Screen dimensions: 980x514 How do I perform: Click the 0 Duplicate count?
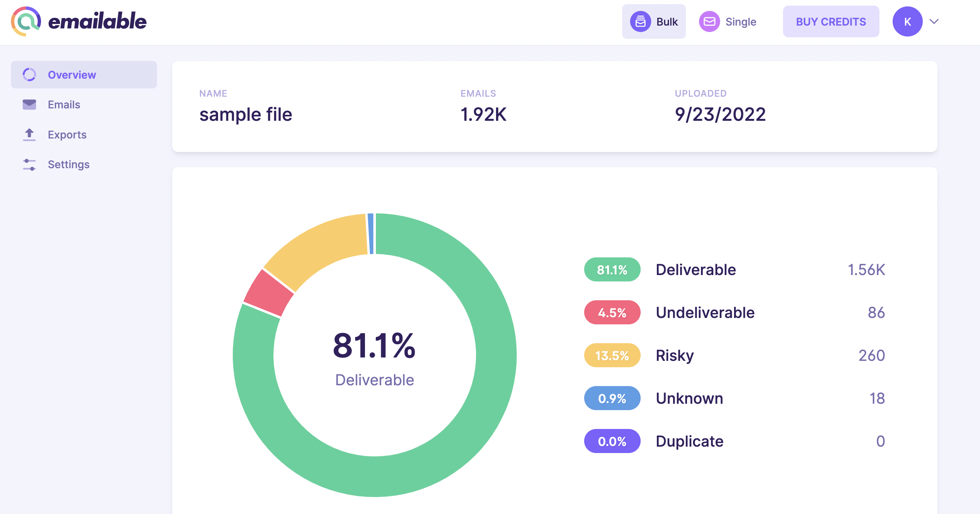tap(880, 441)
